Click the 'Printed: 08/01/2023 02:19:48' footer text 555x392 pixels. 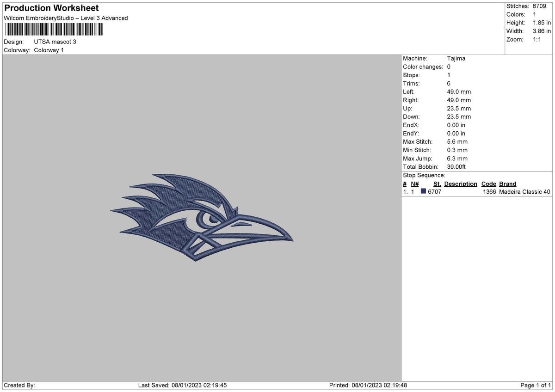(368, 385)
